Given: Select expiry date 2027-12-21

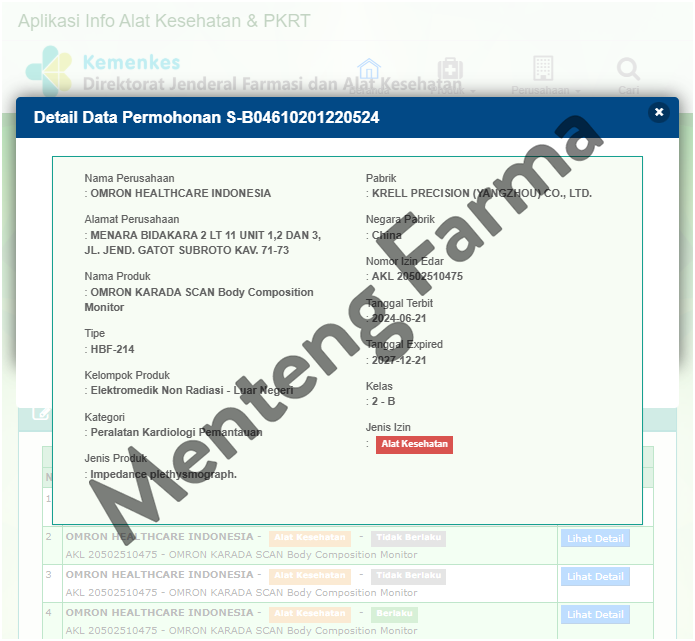Looking at the screenshot, I should pyautogui.click(x=399, y=360).
